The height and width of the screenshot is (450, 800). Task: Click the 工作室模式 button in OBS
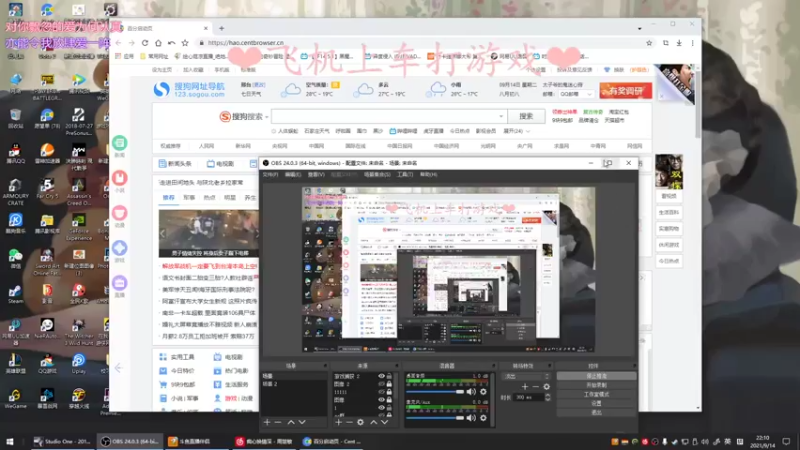(x=596, y=394)
